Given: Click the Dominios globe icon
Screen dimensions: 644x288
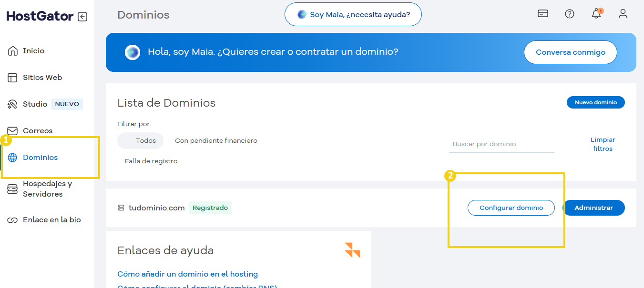Looking at the screenshot, I should pyautogui.click(x=12, y=158).
